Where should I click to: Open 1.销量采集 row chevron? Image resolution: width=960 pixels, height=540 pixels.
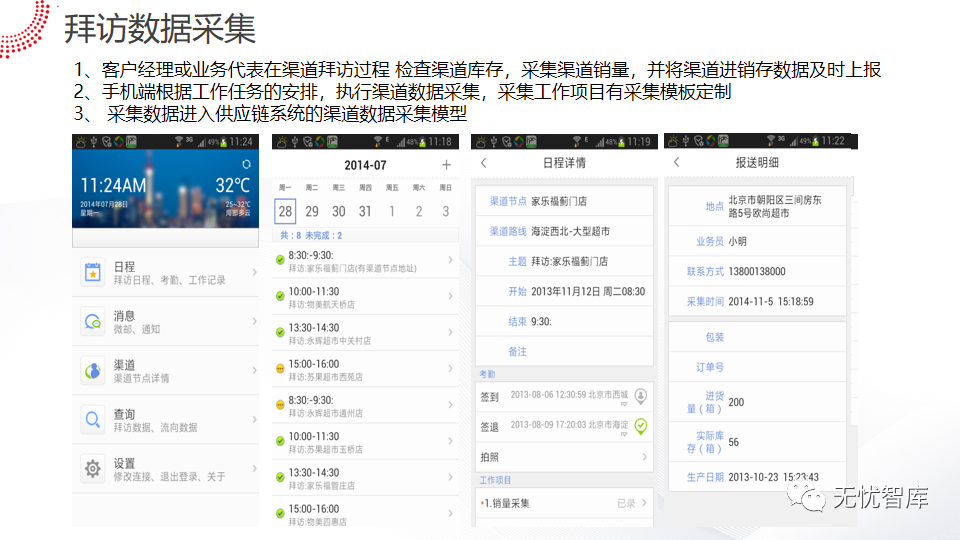[644, 503]
